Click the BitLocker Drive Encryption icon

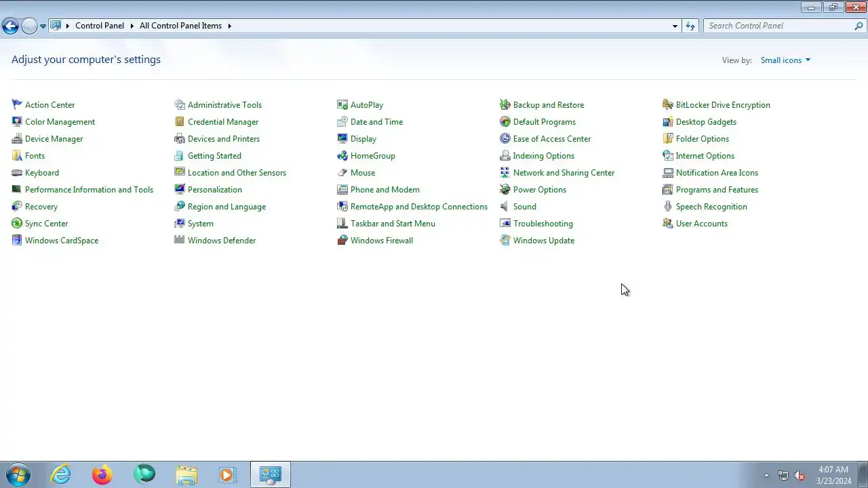(x=668, y=104)
